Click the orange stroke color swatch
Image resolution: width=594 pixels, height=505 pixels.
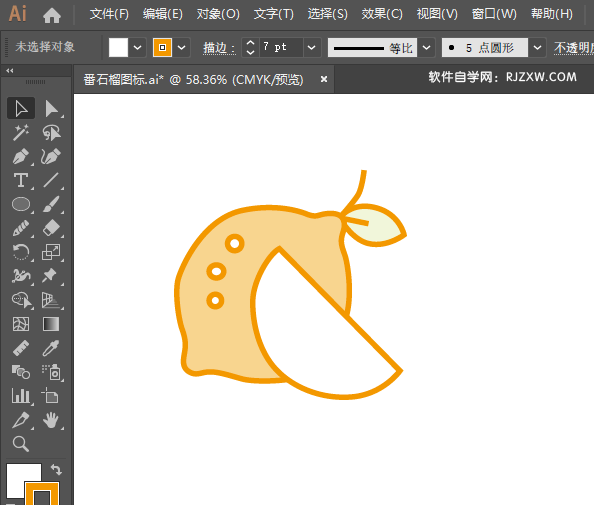coord(163,47)
